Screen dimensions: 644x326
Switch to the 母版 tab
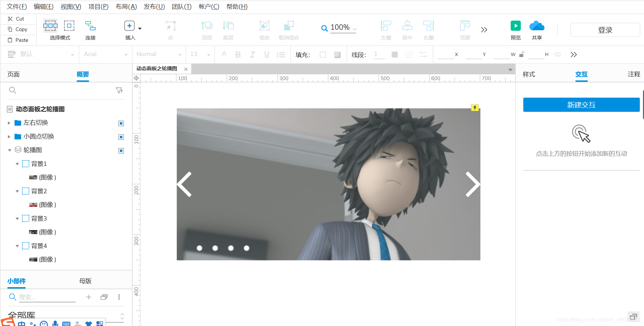click(85, 281)
